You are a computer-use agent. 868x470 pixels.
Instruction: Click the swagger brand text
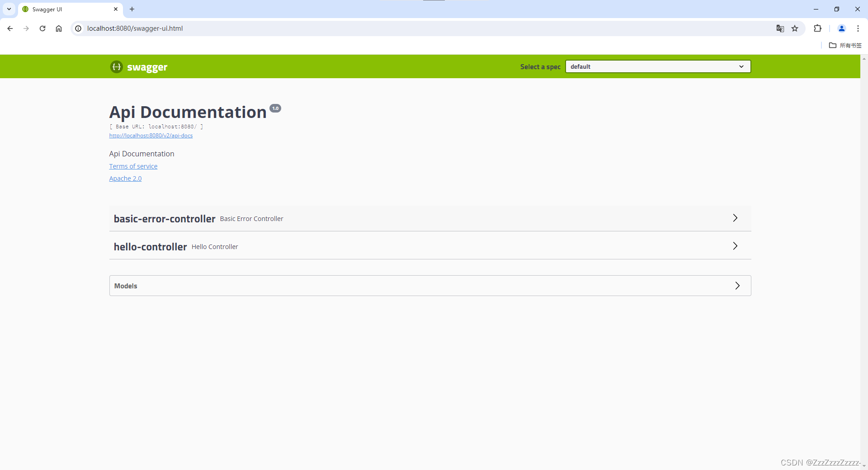147,67
